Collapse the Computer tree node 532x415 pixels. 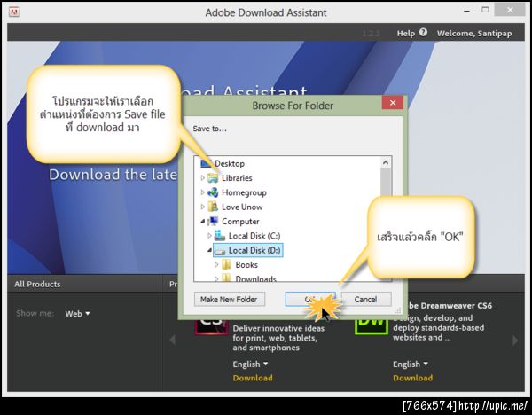pos(203,221)
